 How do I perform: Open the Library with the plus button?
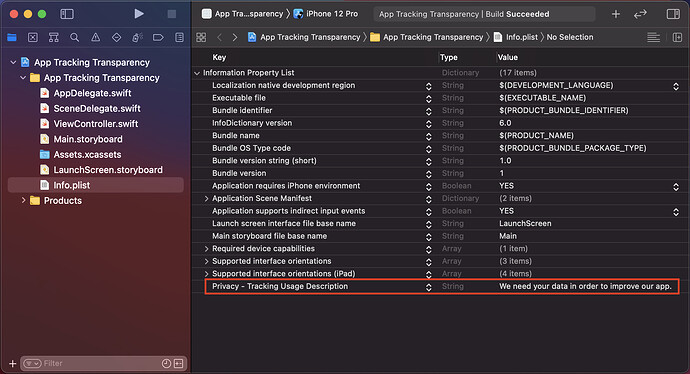pos(616,14)
